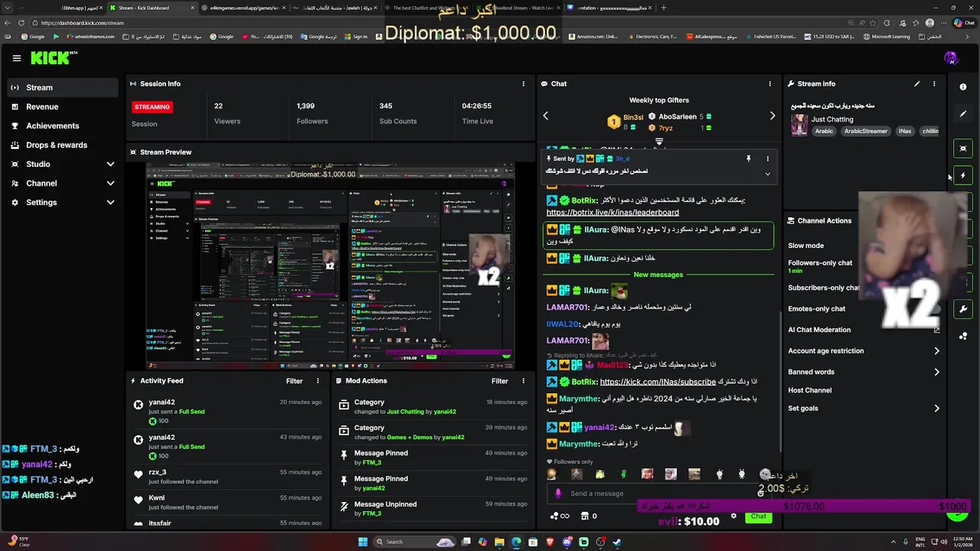
Task: Click the Just Chatting category thumbnail
Action: click(799, 125)
